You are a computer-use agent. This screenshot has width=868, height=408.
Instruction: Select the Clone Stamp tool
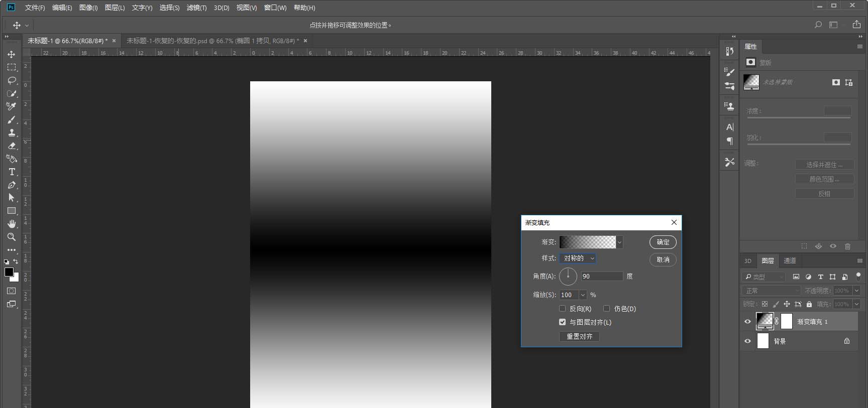(12, 132)
